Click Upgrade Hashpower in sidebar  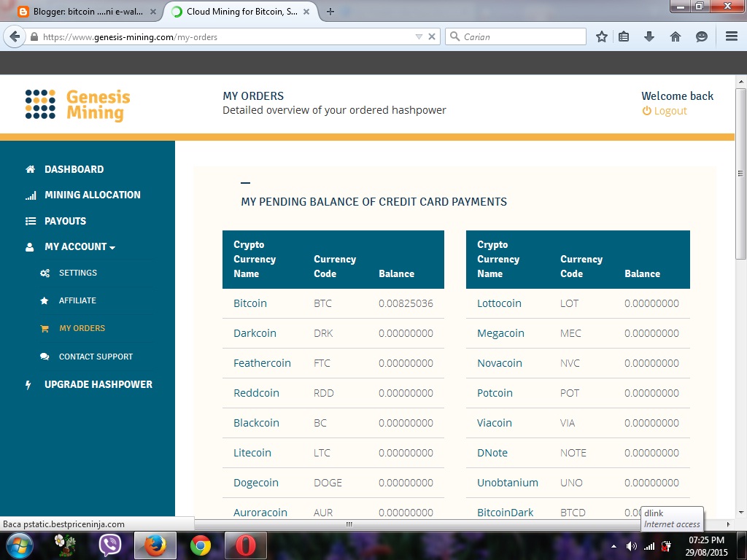pos(98,384)
